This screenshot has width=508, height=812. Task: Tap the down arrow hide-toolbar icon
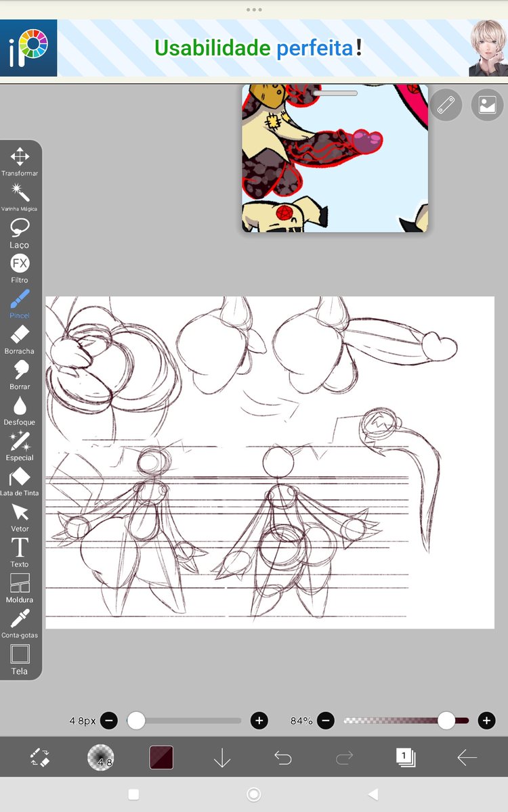point(222,759)
